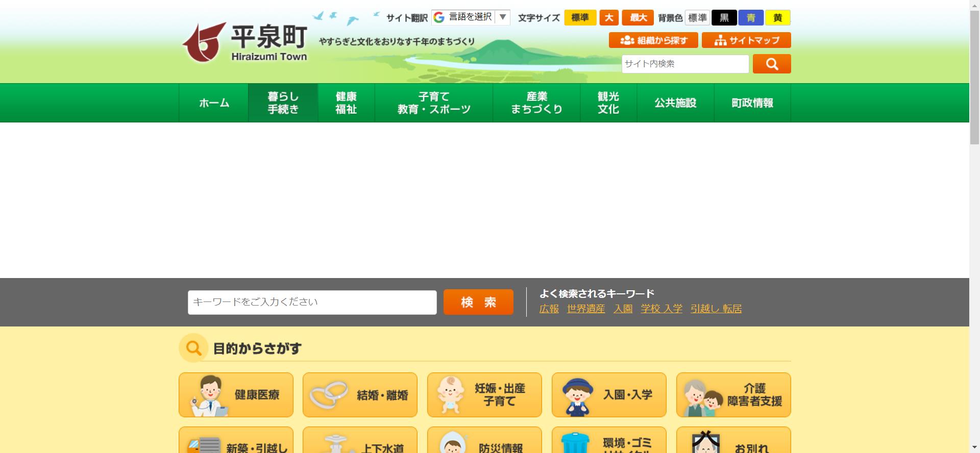Open the 組織から探す people icon button
This screenshot has width=980, height=453.
[x=653, y=40]
